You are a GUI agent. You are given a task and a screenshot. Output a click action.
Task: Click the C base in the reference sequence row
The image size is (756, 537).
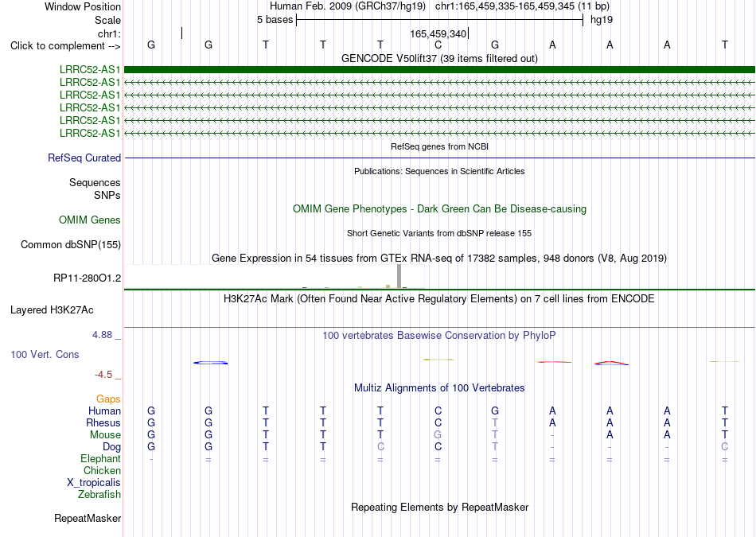438,45
